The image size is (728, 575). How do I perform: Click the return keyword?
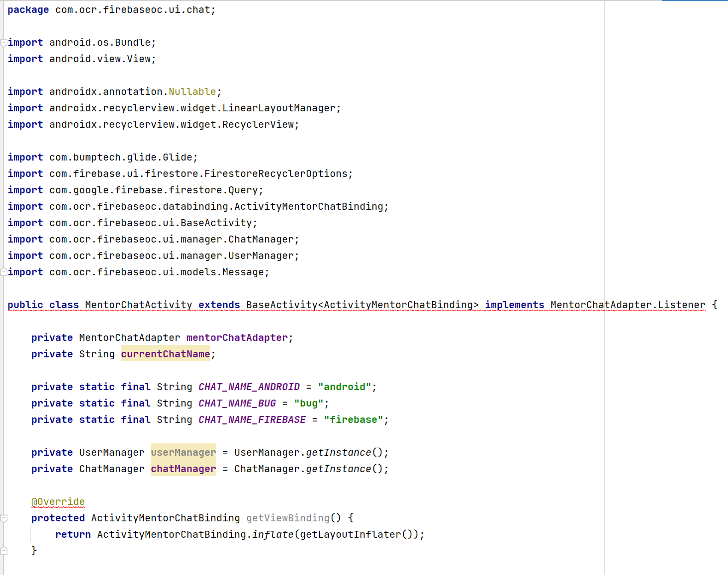pyautogui.click(x=73, y=535)
